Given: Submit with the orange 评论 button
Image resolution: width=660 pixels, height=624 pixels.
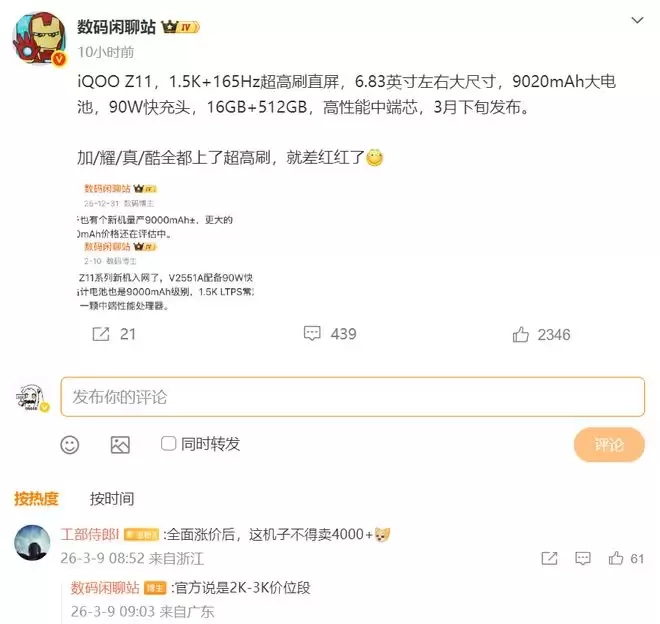Looking at the screenshot, I should tap(609, 445).
